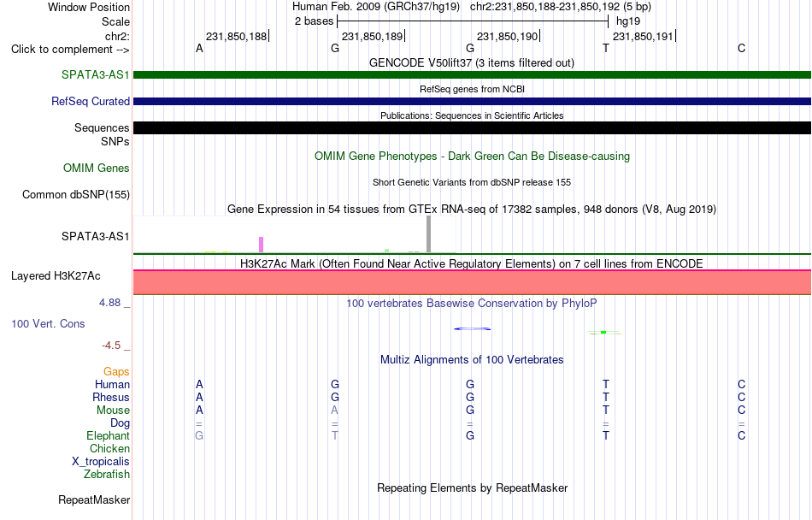
Task: Click 'Click to complement -->' label
Action: (70, 50)
